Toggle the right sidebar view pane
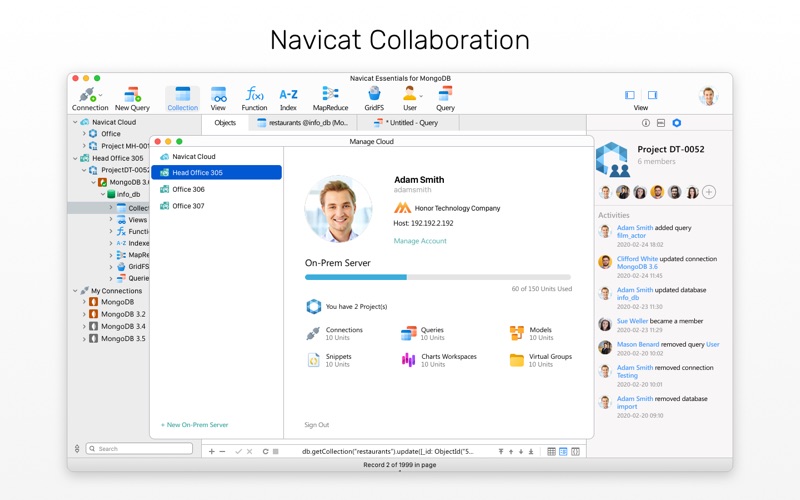Image resolution: width=800 pixels, height=500 pixels. coord(652,95)
